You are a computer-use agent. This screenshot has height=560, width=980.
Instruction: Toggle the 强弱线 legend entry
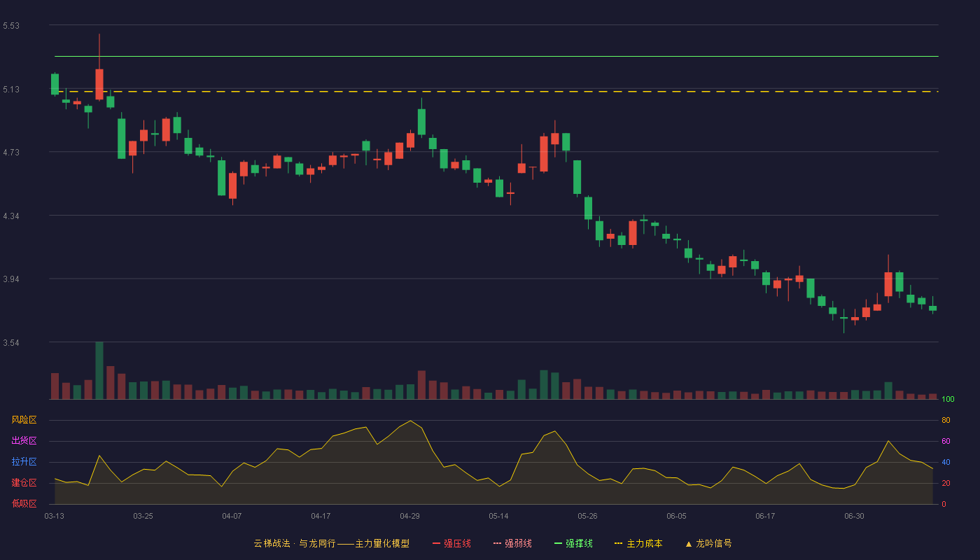(512, 543)
